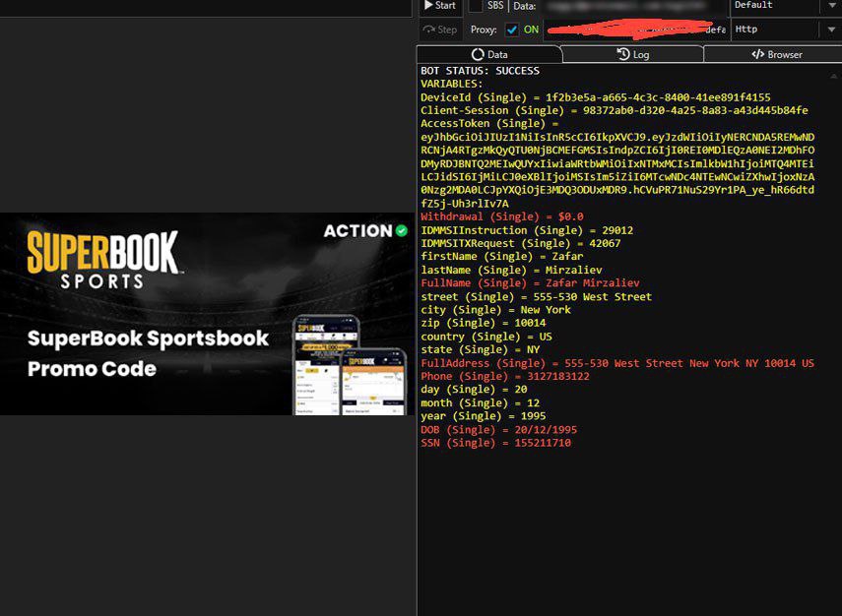
Task: Switch to the Data tab
Action: 489,54
